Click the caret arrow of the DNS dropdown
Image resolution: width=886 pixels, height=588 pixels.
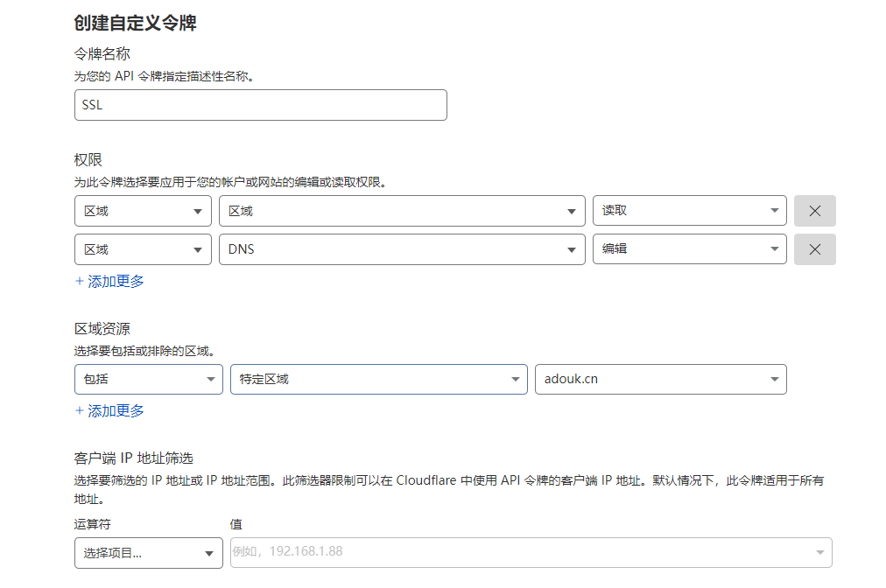(x=572, y=249)
